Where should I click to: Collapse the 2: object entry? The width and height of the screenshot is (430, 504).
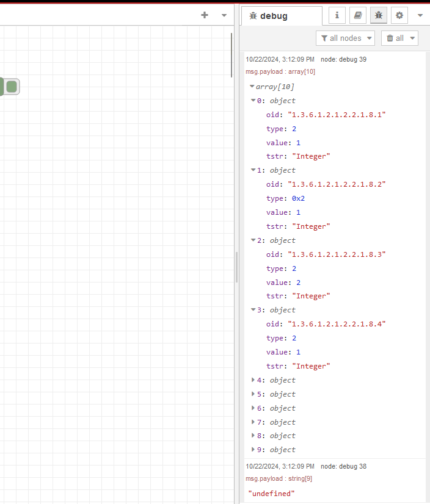pos(253,240)
